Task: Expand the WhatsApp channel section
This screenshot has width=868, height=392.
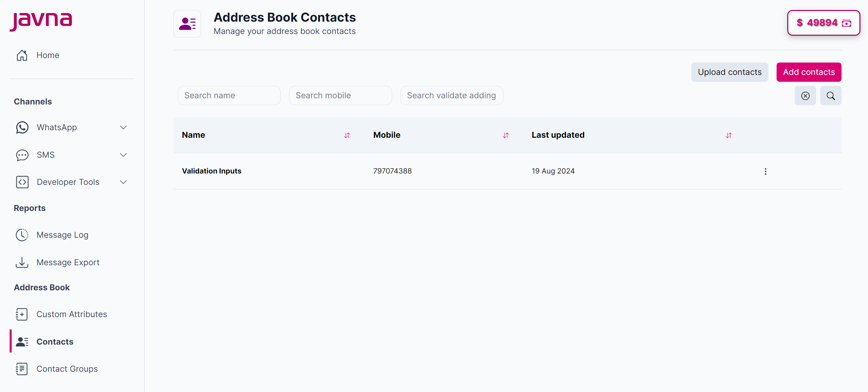Action: click(123, 127)
